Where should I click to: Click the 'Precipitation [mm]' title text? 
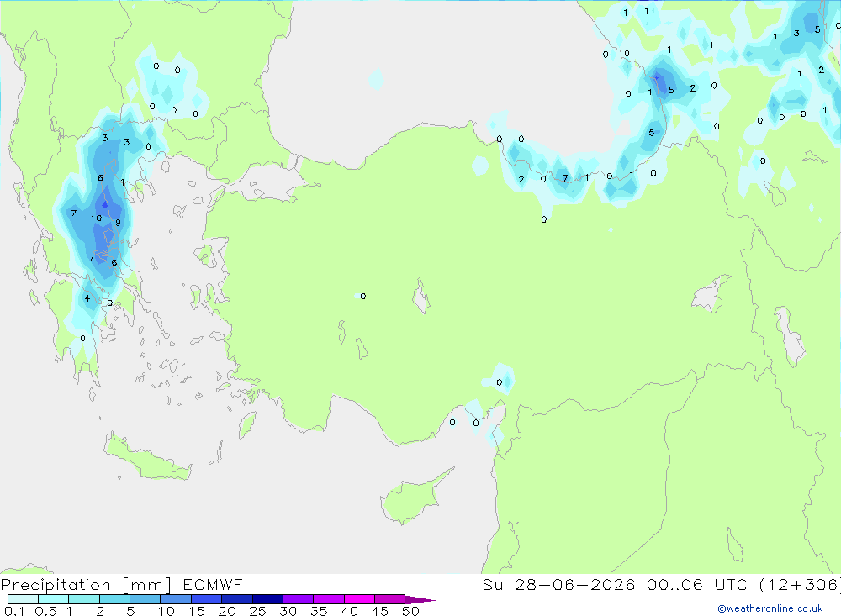(86, 584)
